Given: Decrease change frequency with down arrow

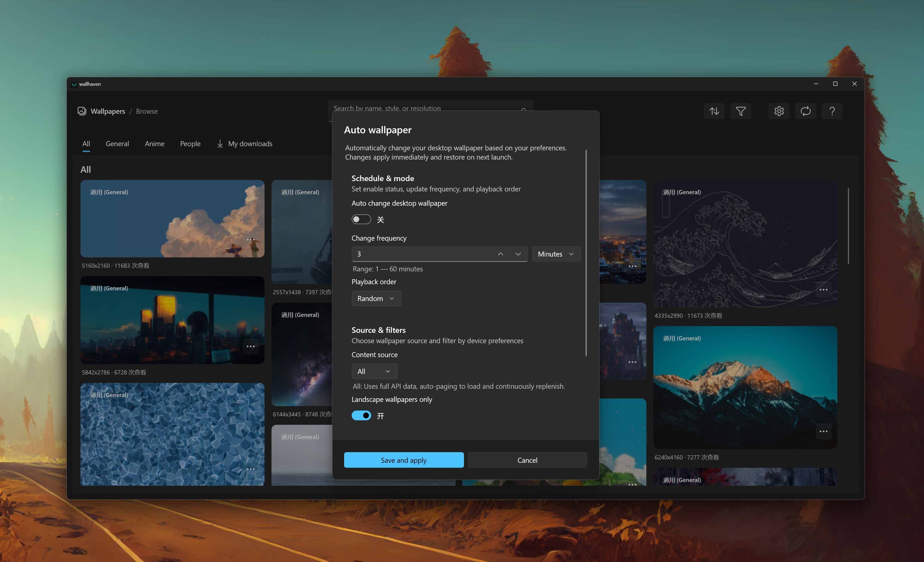Looking at the screenshot, I should (518, 254).
